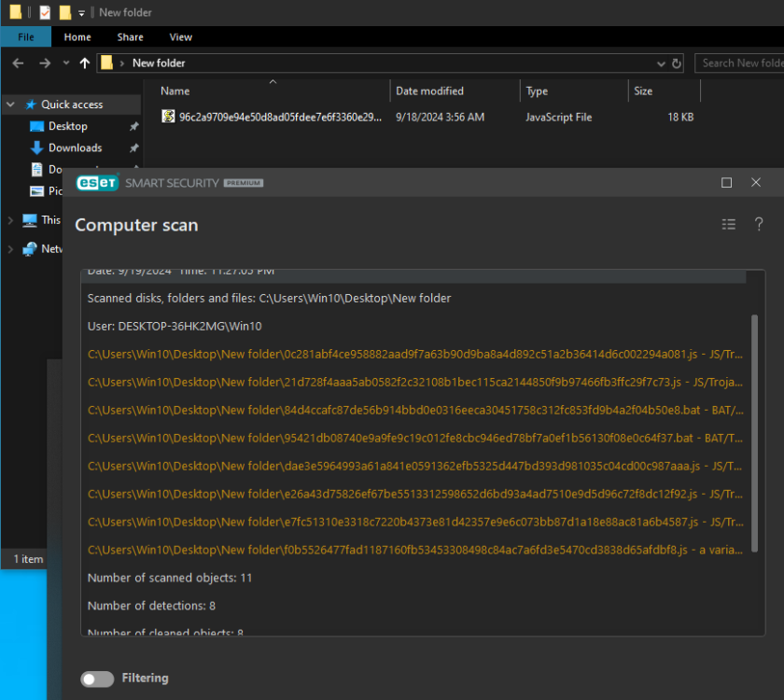Viewport: 784px width, 700px height.
Task: Click the JavaScript file's script icon
Action: click(x=169, y=117)
